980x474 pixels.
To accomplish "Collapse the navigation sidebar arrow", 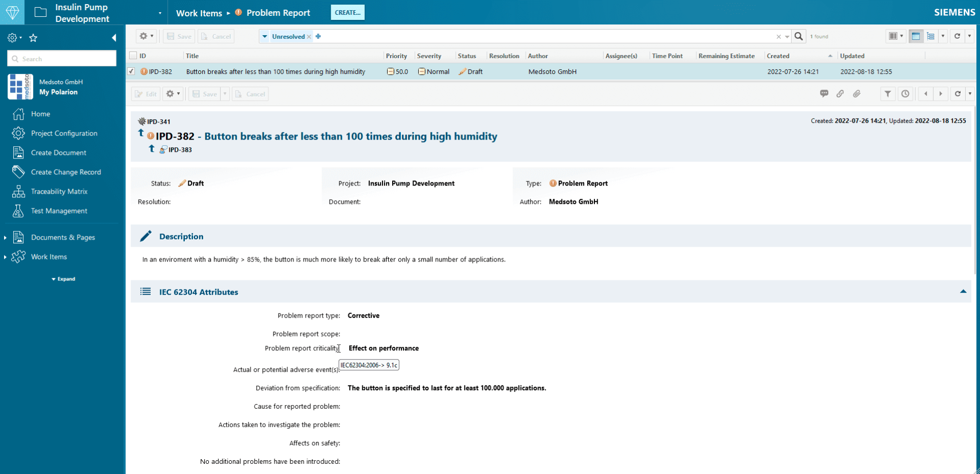I will click(114, 38).
